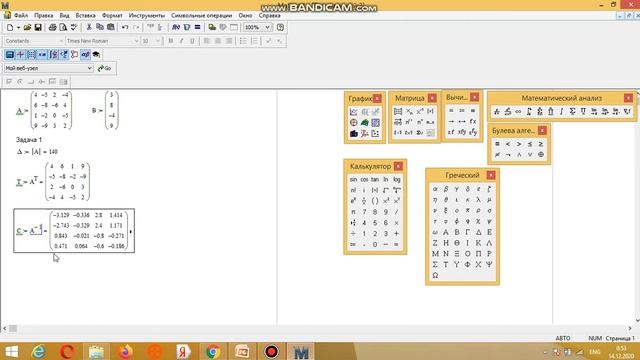This screenshot has height=360, width=640.
Task: Toggle the Calculus palette button
Action: tap(53, 54)
